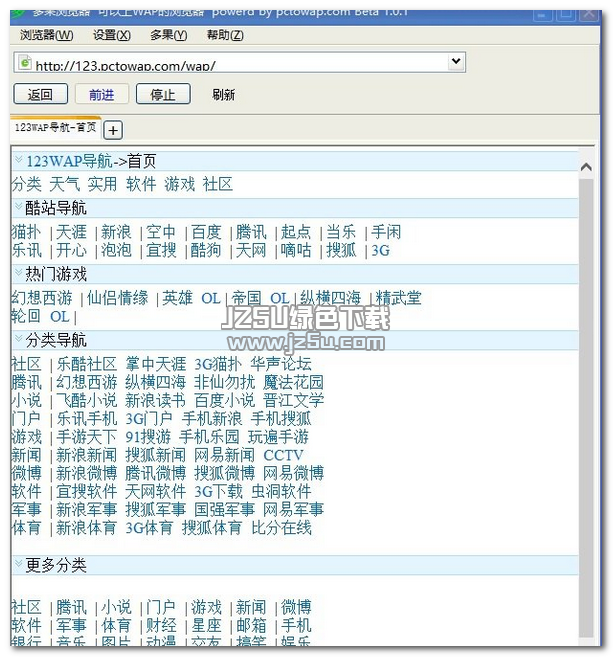Click the 返回 back button

[x=40, y=94]
